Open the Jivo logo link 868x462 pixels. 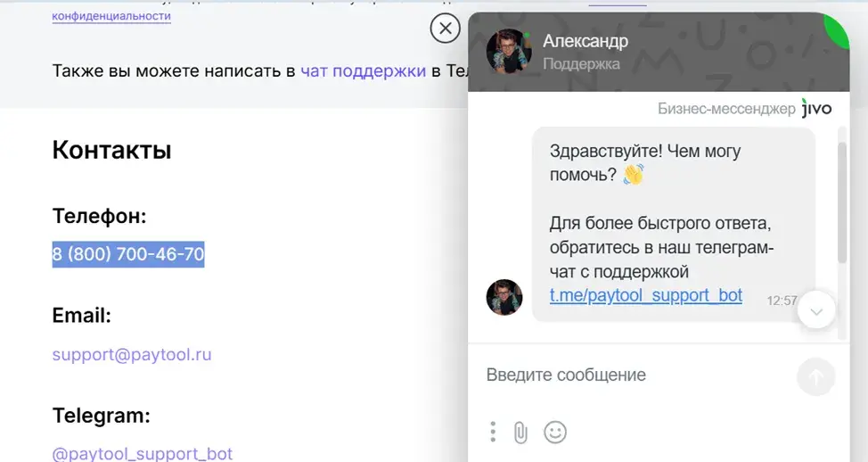(816, 108)
